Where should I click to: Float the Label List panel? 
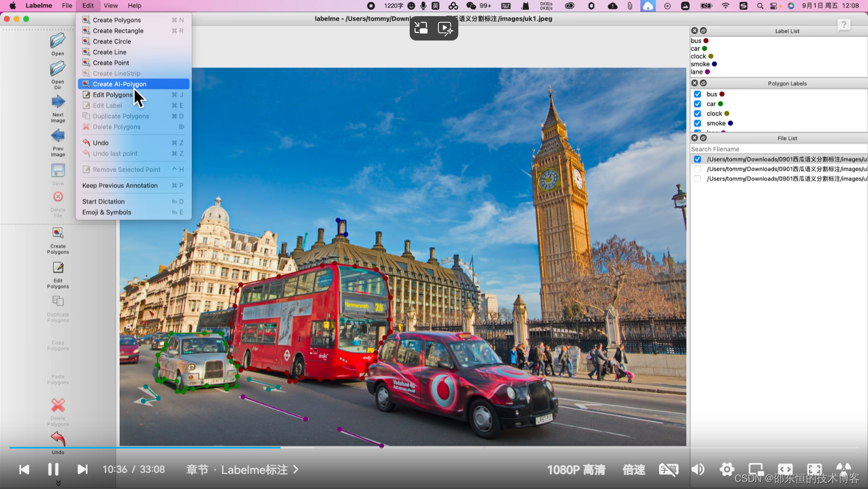(703, 31)
